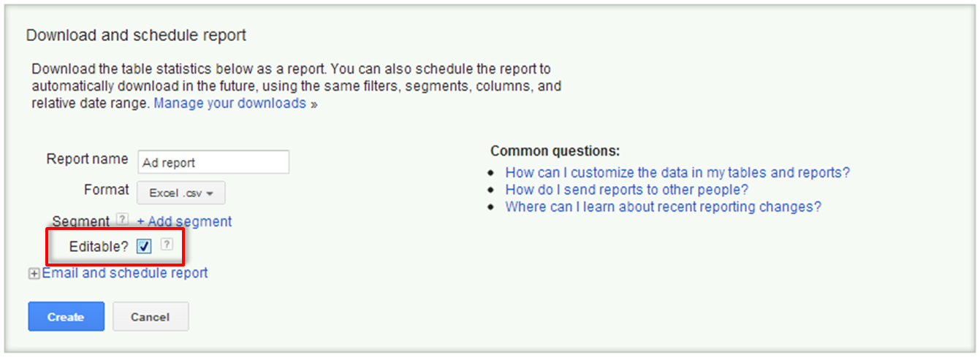Click the Add segment link
The height and width of the screenshot is (357, 980).
tap(184, 221)
